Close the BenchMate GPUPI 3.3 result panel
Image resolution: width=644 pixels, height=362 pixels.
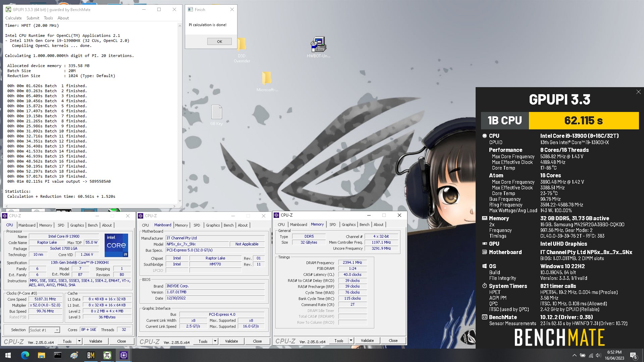(x=638, y=92)
